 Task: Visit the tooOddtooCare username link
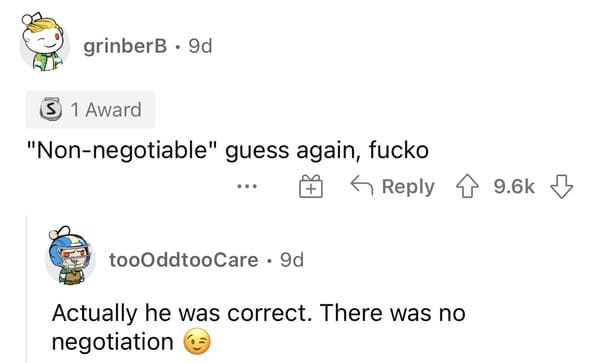point(184,260)
